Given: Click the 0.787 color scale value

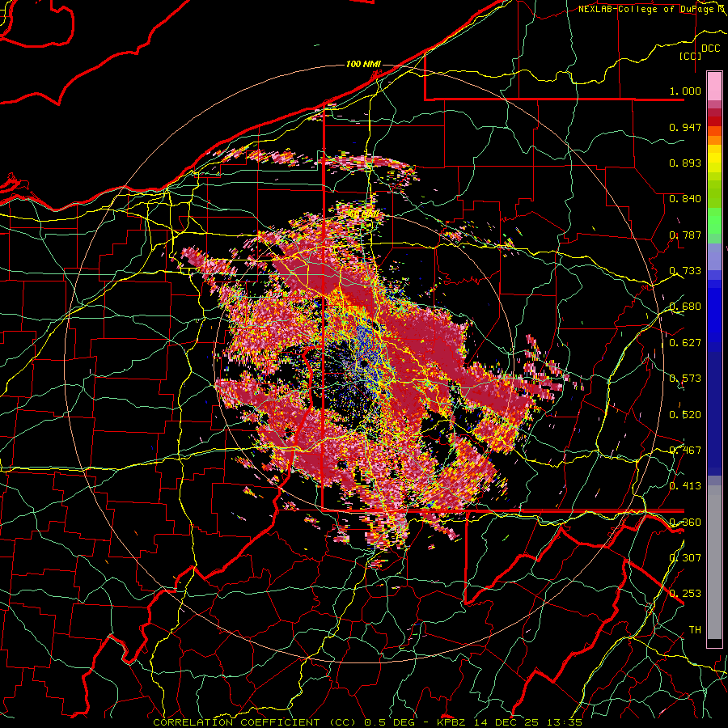Looking at the screenshot, I should click(685, 235).
